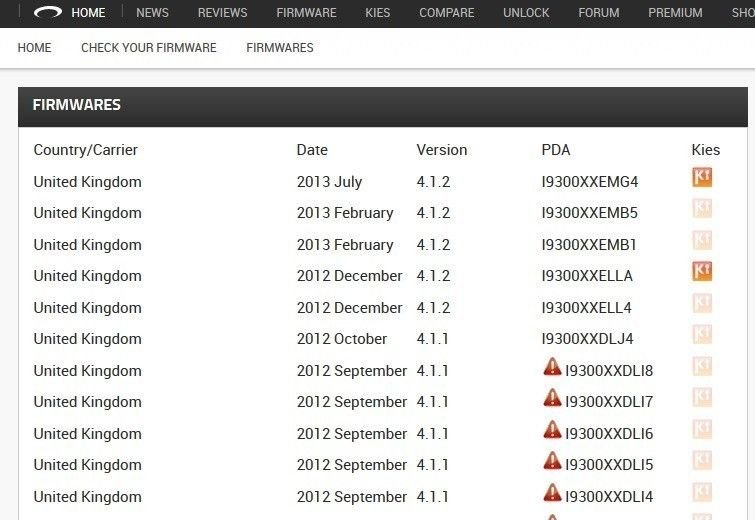The height and width of the screenshot is (520, 755).
Task: Open firmware I9300XXDLI7
Action: point(609,402)
